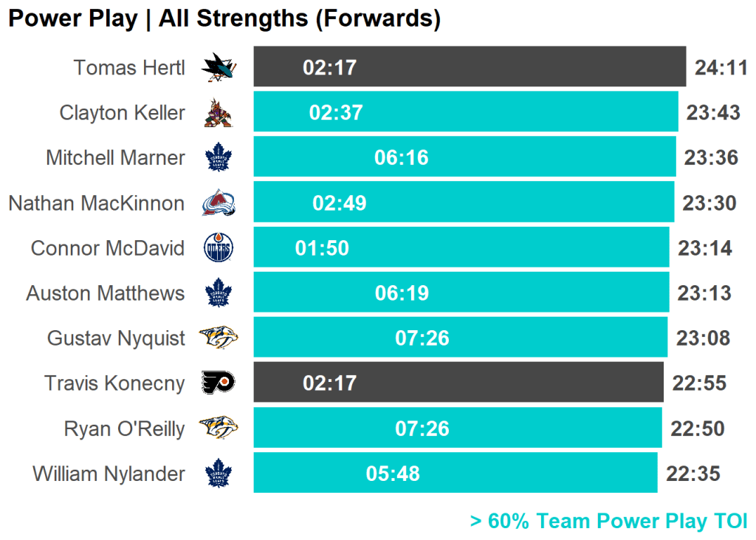This screenshot has height=540, width=756.
Task: Click the Nathan MacKinnon player name
Action: (x=96, y=202)
